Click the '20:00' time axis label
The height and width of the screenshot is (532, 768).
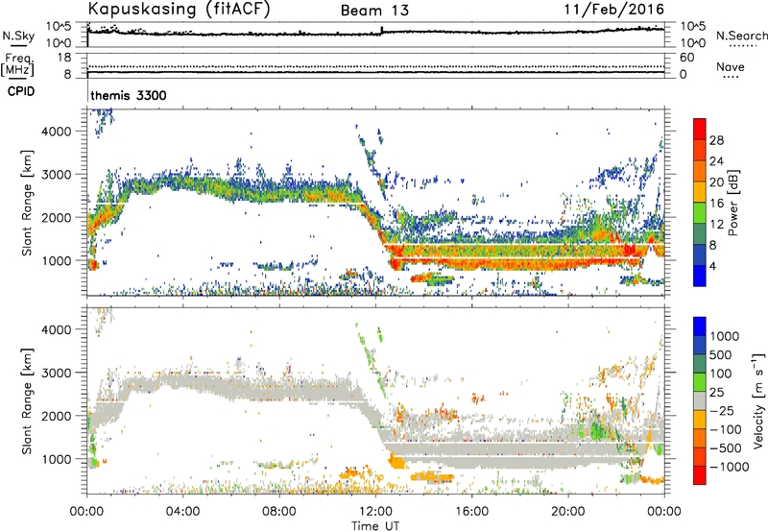pyautogui.click(x=568, y=512)
